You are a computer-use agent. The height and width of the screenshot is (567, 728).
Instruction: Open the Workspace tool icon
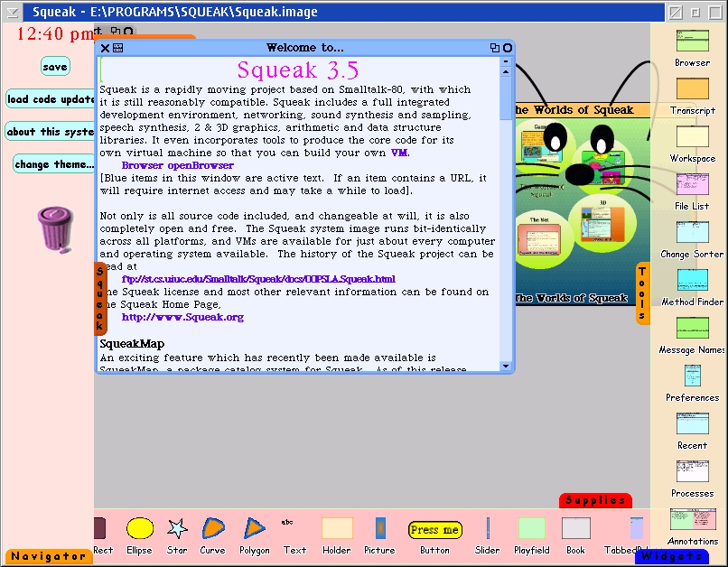(x=692, y=136)
